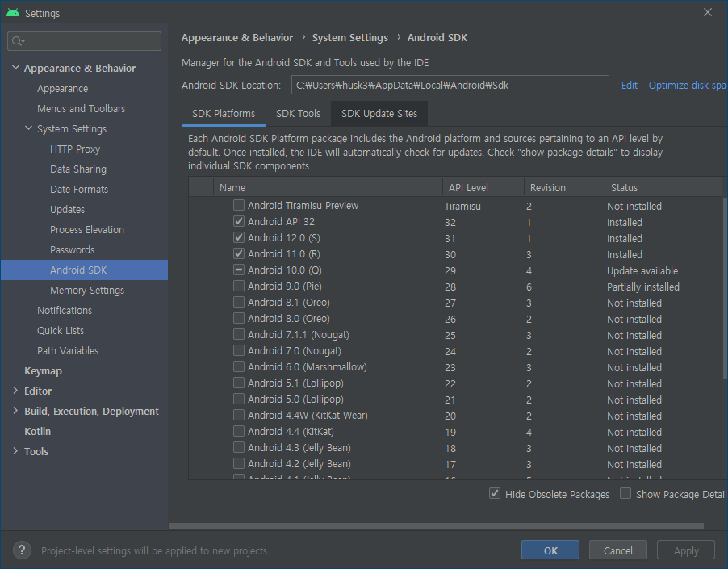
Task: Select Passwords settings item
Action: (73, 249)
